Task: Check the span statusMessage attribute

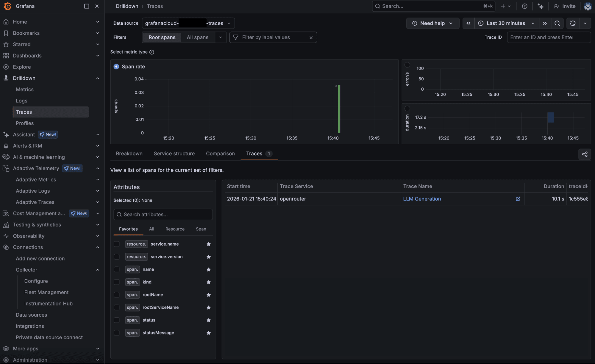Action: [117, 333]
